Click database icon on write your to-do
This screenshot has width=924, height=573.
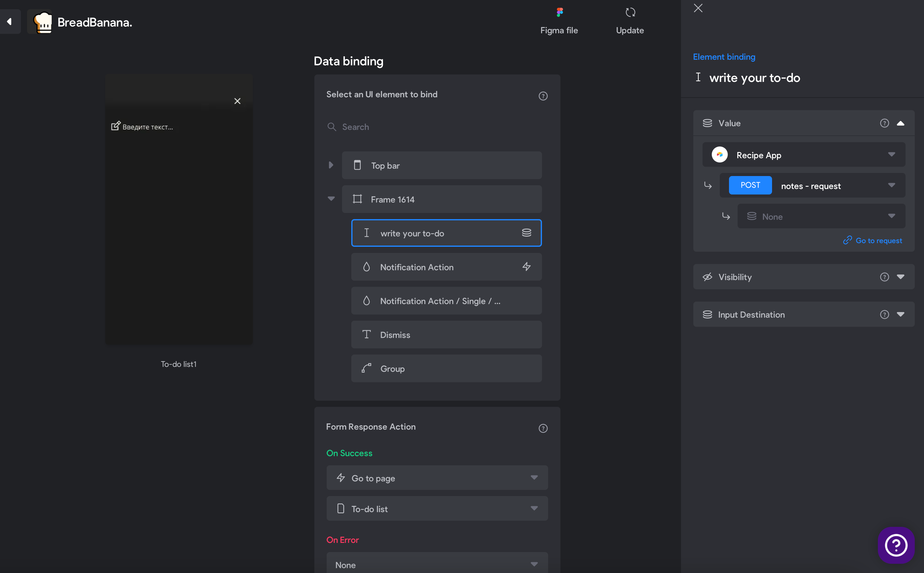point(526,233)
